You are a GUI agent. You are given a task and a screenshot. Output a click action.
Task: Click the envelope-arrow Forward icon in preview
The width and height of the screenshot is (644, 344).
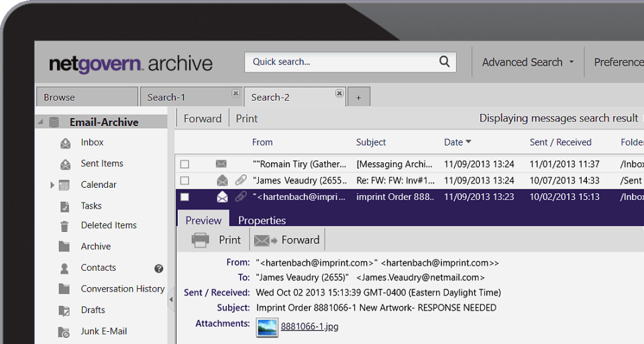pos(266,241)
